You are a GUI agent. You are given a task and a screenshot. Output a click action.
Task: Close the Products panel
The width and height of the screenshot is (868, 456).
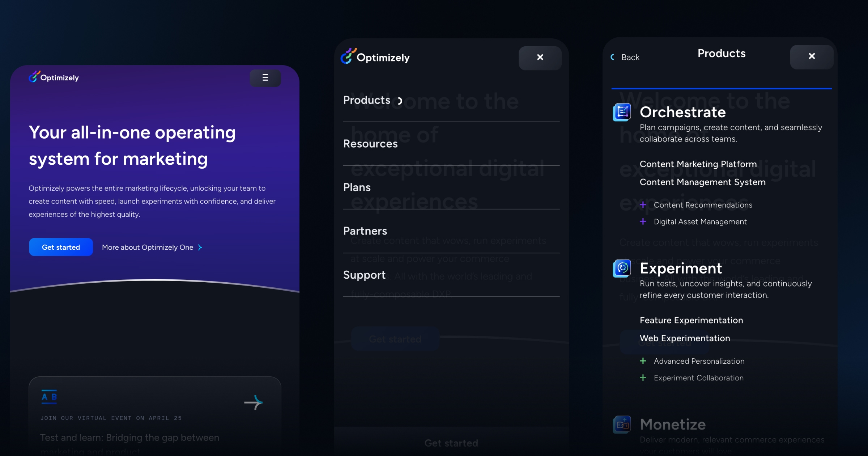(812, 56)
